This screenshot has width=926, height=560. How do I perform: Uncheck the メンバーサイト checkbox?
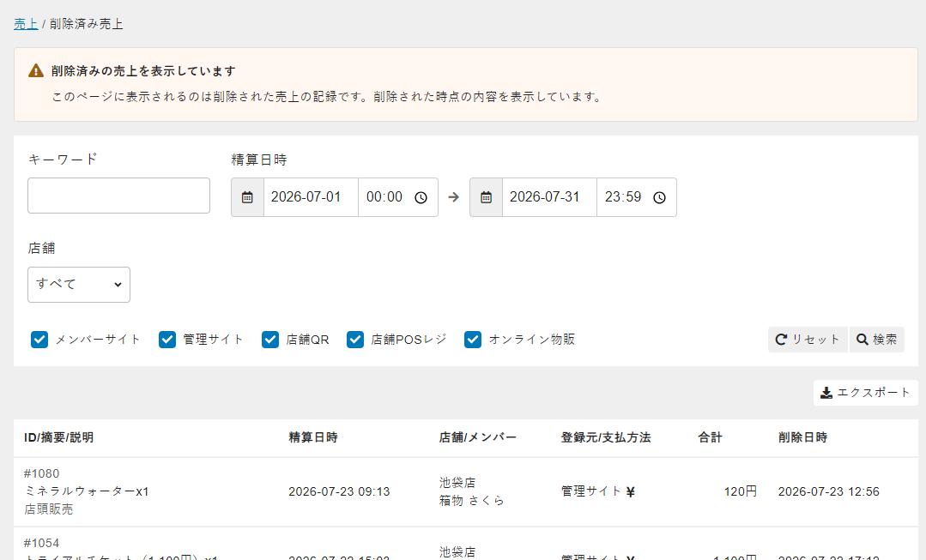(39, 340)
